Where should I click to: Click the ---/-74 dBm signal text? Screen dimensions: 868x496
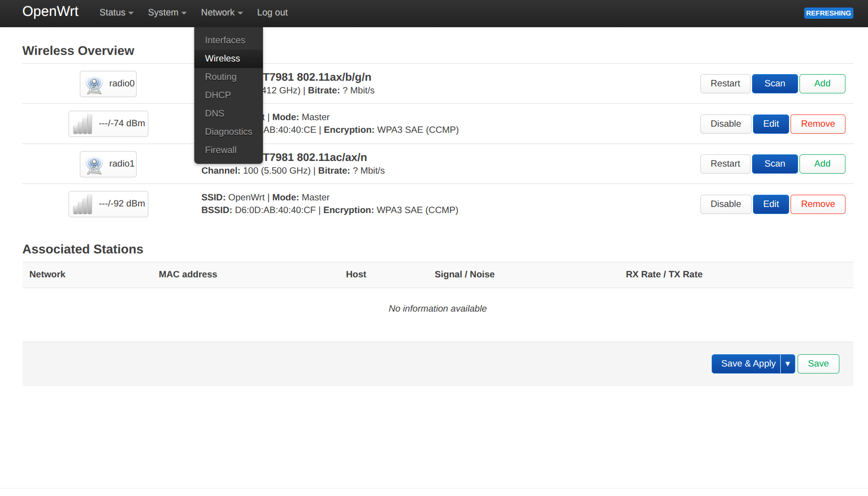click(x=122, y=123)
